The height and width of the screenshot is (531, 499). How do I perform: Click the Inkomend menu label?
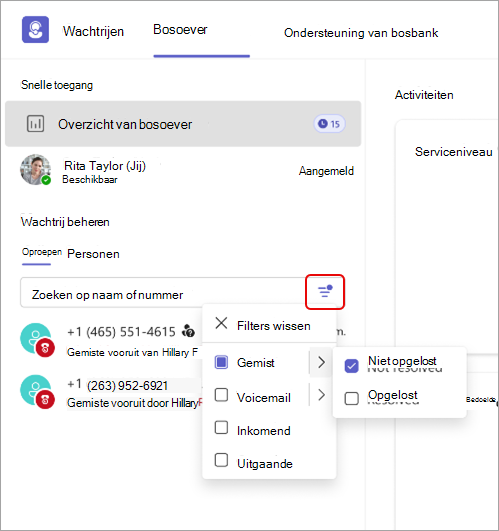pyautogui.click(x=264, y=430)
